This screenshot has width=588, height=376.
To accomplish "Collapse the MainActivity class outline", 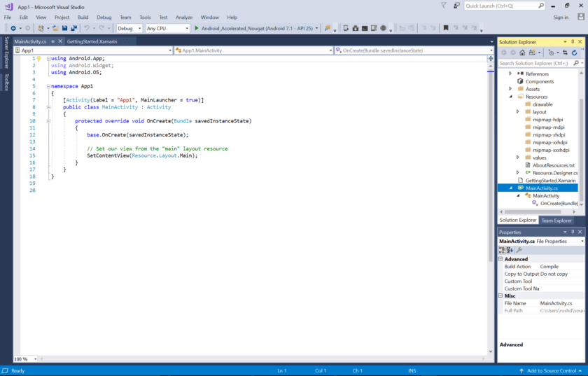I will (x=48, y=107).
